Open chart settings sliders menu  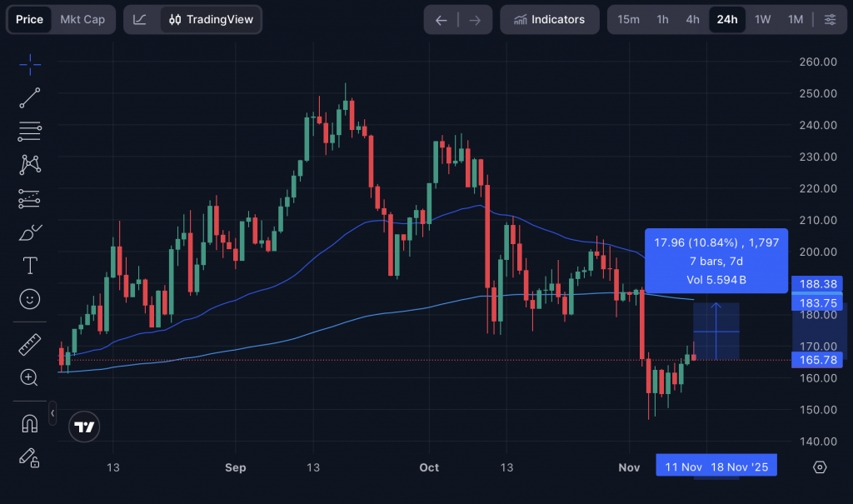(830, 19)
